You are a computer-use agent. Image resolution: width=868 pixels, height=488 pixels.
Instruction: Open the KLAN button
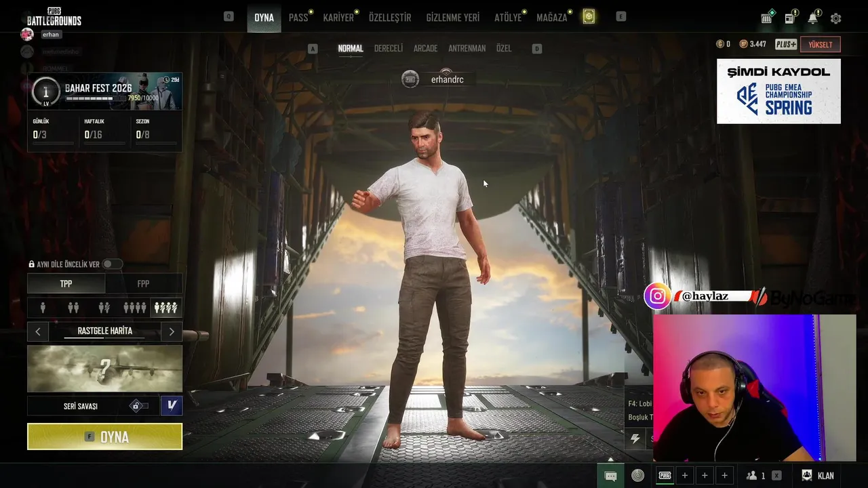tap(818, 476)
